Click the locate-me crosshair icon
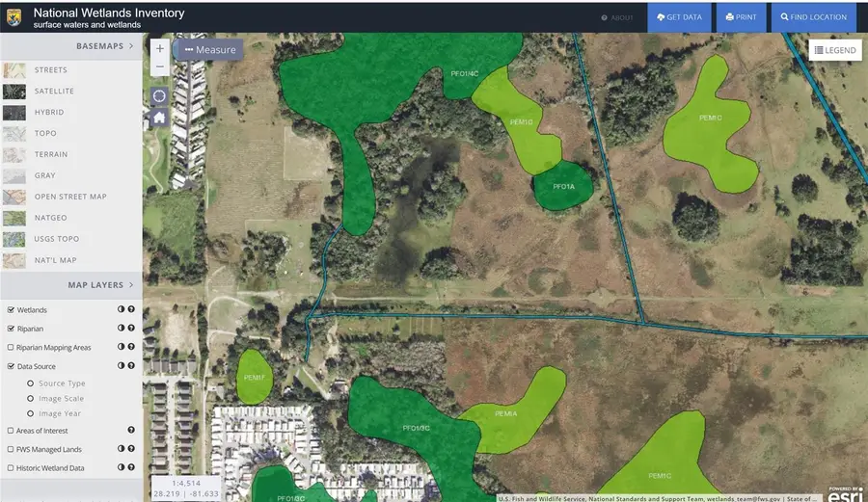The image size is (868, 502). coord(160,95)
